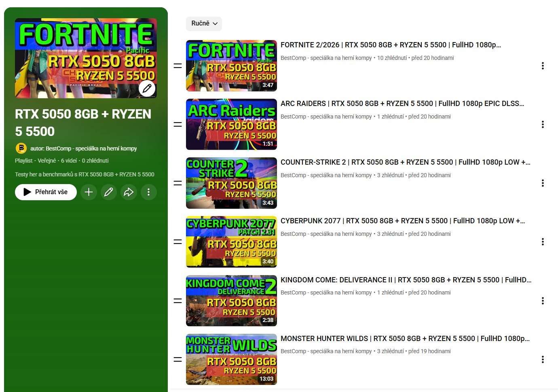Click the channel name under CYBERPUNK 2077 video

326,234
